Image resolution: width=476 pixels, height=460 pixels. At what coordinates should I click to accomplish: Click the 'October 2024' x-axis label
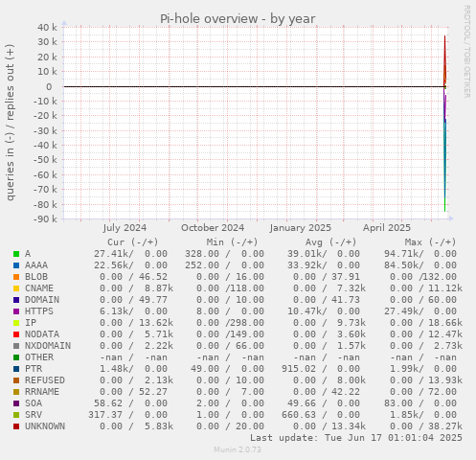(x=213, y=228)
